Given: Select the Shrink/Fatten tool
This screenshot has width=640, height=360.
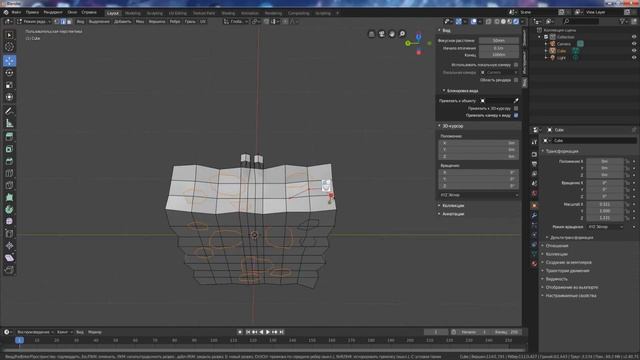Looking at the screenshot, I should 9,246.
